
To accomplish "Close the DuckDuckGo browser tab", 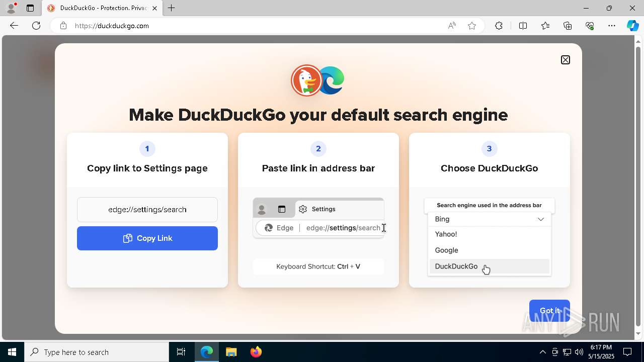I will click(155, 8).
